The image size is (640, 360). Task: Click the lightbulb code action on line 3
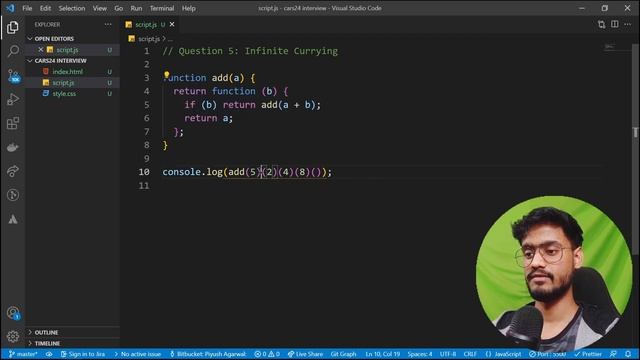(167, 75)
